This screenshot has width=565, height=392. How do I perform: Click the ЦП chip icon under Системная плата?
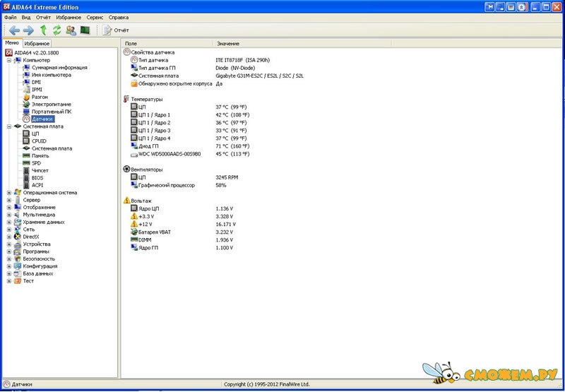pos(26,133)
